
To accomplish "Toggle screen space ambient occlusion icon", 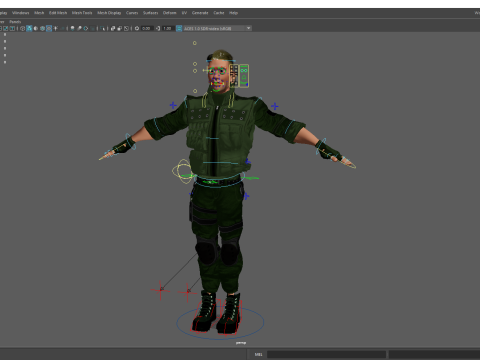I will pos(72,28).
